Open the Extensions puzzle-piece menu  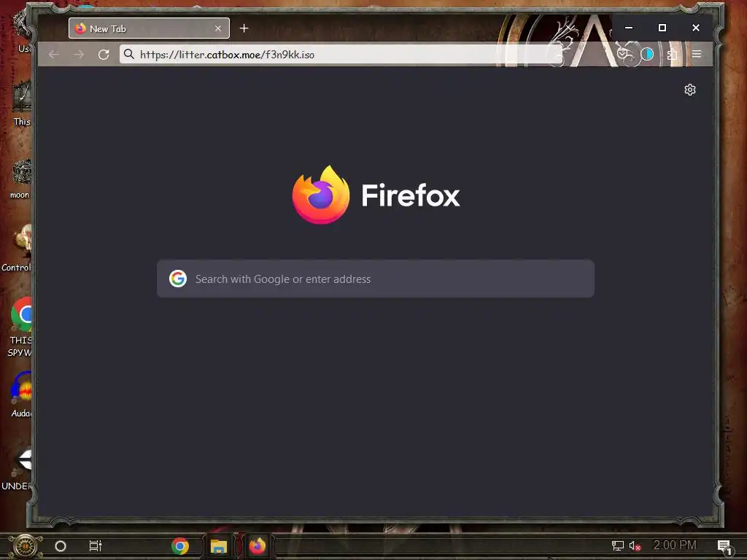[672, 54]
